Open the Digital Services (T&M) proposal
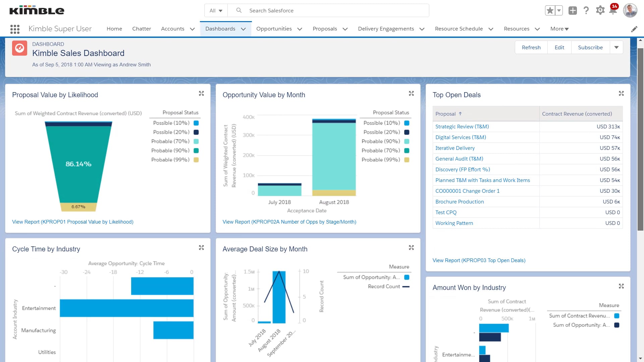This screenshot has width=644, height=362. pos(461,137)
